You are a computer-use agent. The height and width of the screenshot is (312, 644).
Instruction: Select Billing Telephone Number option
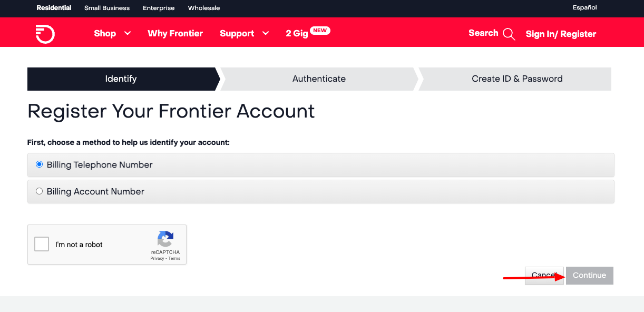pyautogui.click(x=39, y=164)
